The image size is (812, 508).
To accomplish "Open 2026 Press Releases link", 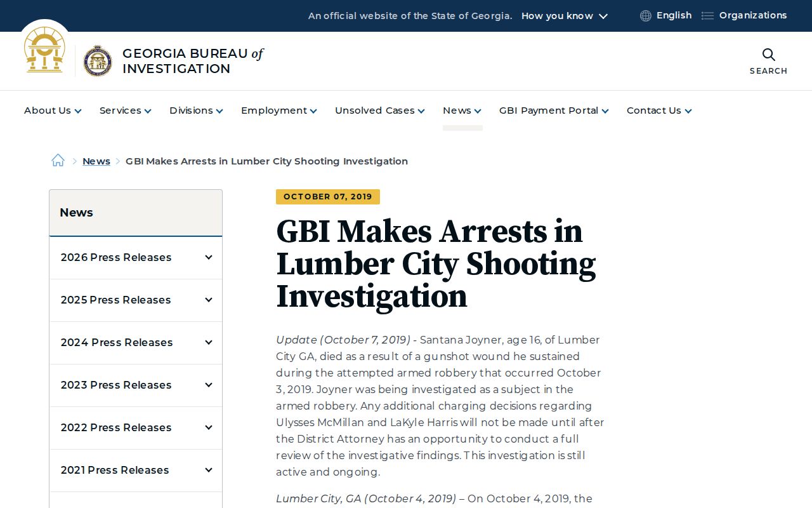I will pyautogui.click(x=116, y=257).
